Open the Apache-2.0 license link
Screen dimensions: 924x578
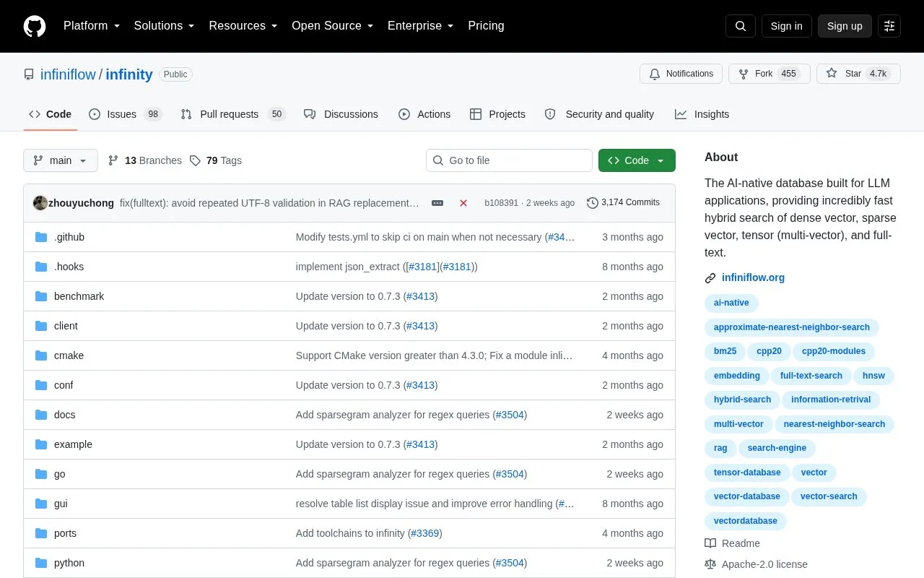[x=756, y=564]
